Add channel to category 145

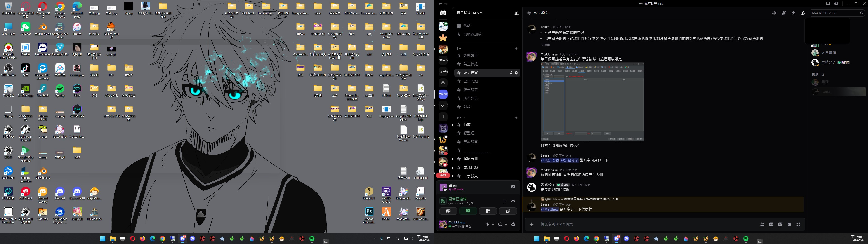coord(516,118)
